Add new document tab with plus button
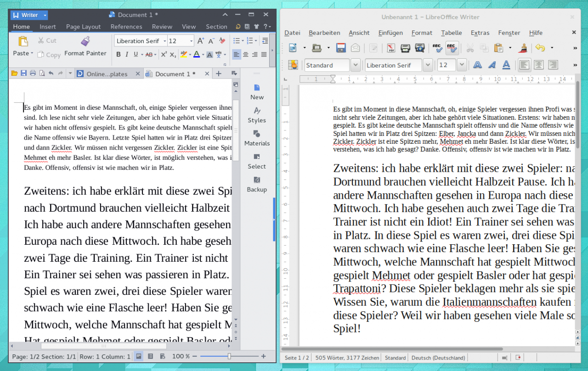The height and width of the screenshot is (371, 588). coord(219,73)
